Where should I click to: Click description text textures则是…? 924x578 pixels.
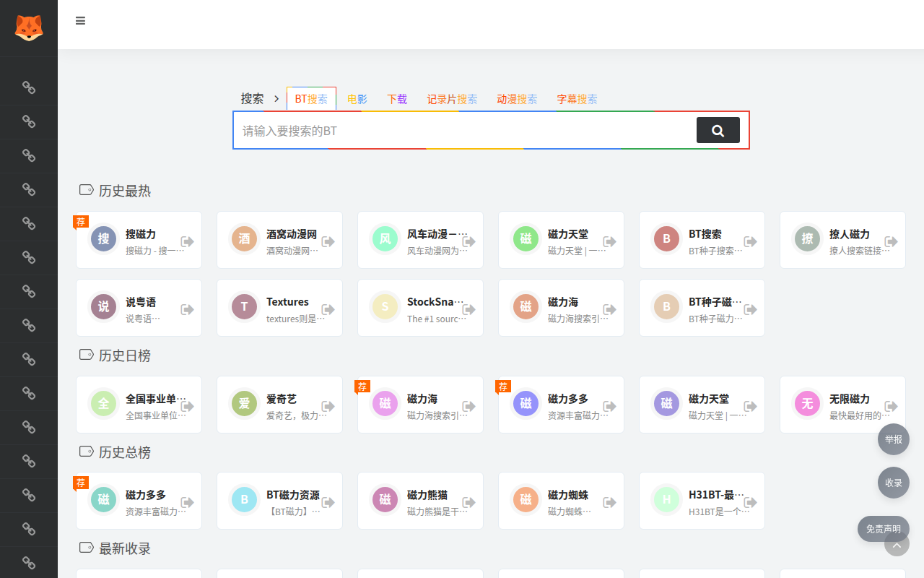[x=296, y=319]
